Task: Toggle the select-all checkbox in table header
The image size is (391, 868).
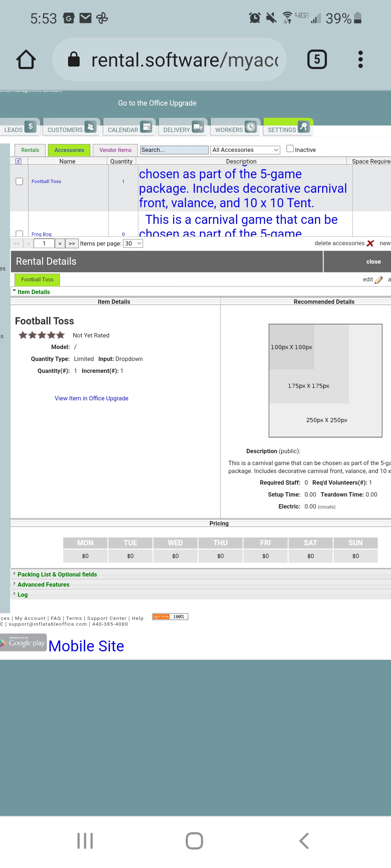Action: [18, 161]
